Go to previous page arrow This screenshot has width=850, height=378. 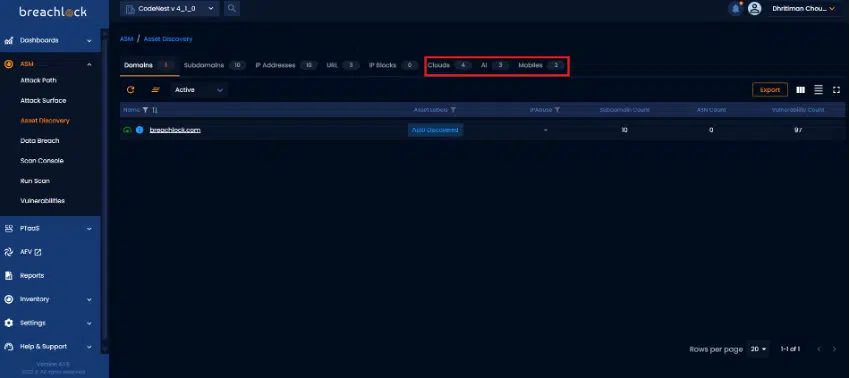click(819, 349)
